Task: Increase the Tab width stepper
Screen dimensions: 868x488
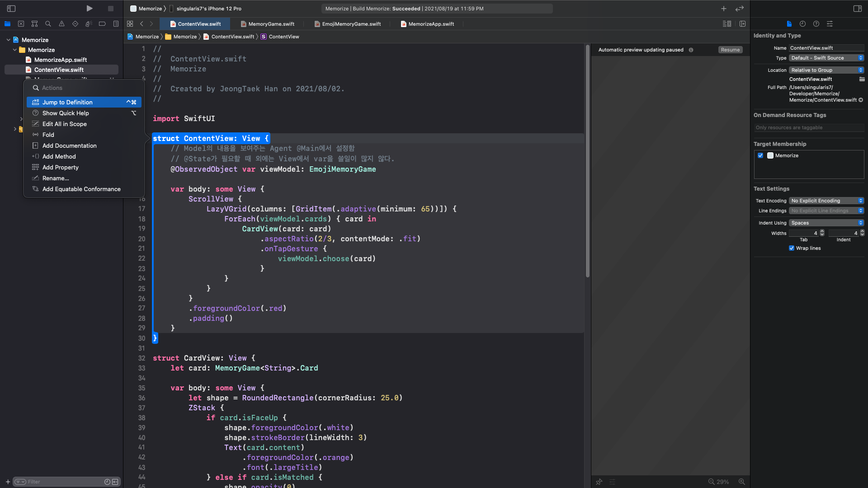Action: pos(822,231)
